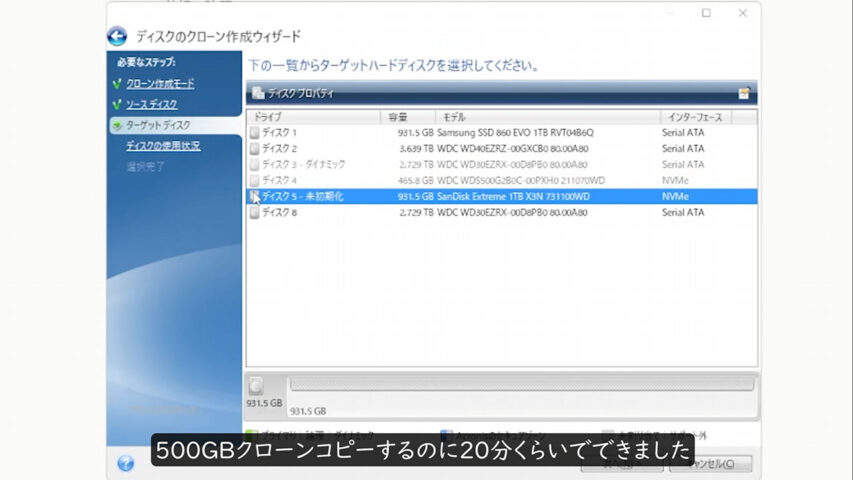
Task: Click the ディスク プロパティ toolbar button
Action: coord(293,93)
